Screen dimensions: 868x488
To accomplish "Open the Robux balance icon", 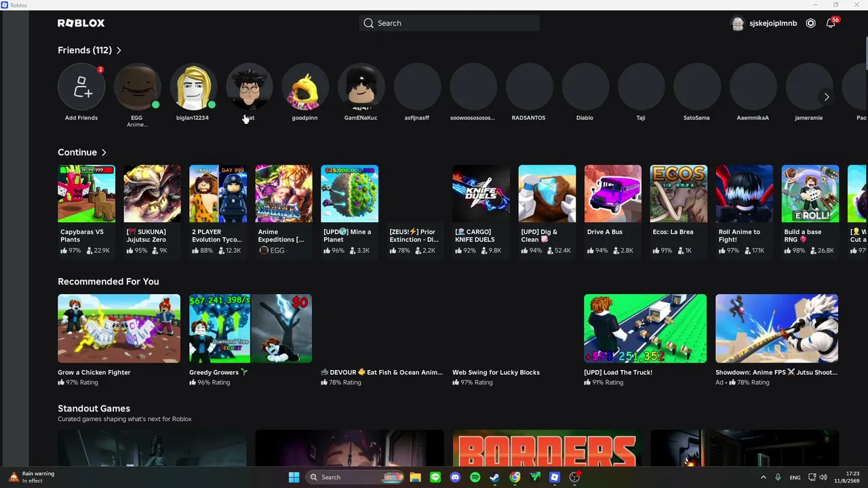I will click(810, 23).
